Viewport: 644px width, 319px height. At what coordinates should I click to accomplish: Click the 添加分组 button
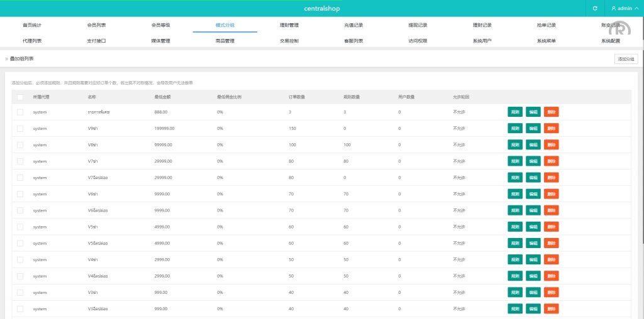coord(626,58)
